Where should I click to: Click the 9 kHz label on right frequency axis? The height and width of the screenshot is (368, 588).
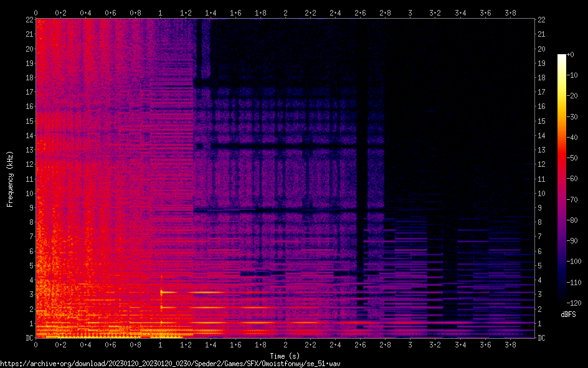pos(541,208)
